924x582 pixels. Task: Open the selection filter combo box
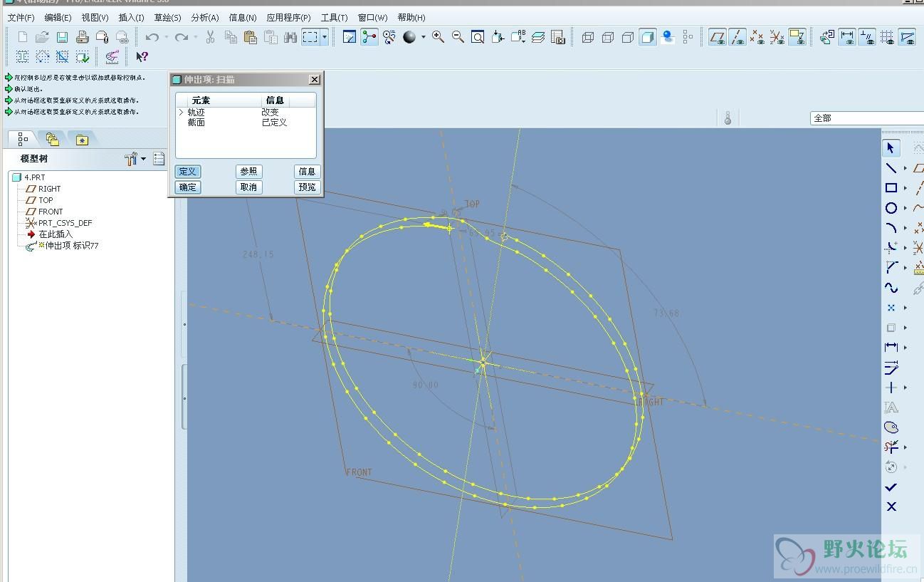point(867,118)
